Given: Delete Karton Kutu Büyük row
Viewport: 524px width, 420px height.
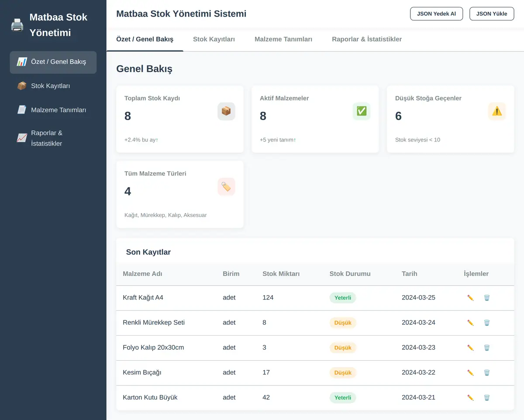Looking at the screenshot, I should pyautogui.click(x=487, y=397).
